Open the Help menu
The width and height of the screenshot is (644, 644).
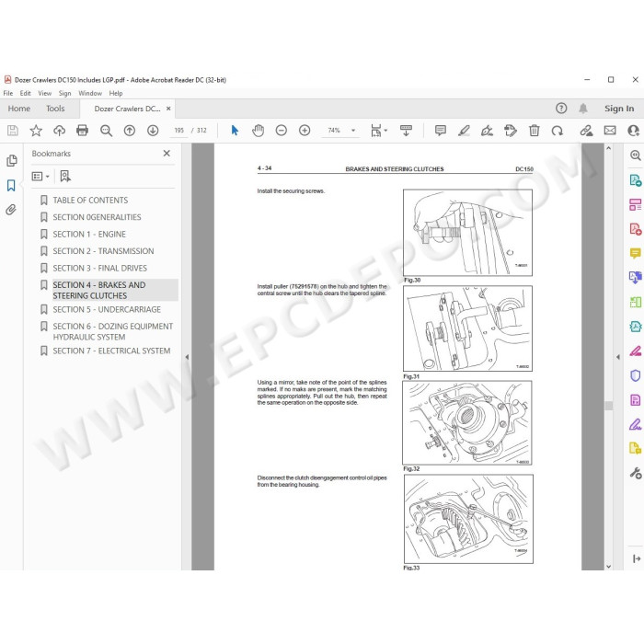click(116, 93)
